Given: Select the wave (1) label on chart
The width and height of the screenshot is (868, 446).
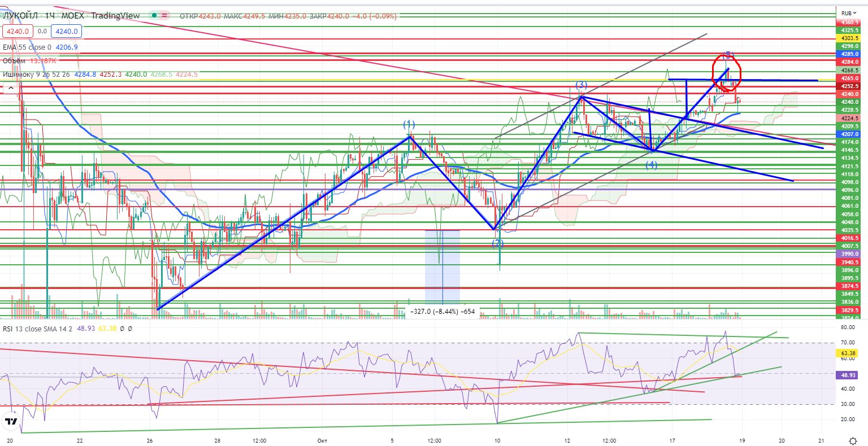Looking at the screenshot, I should coord(409,124).
